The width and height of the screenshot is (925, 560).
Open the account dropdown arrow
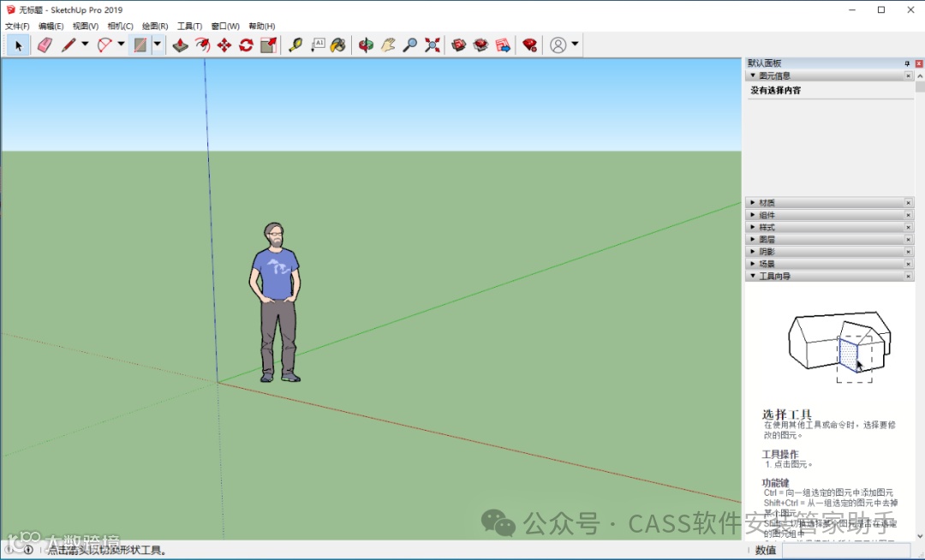[x=576, y=45]
